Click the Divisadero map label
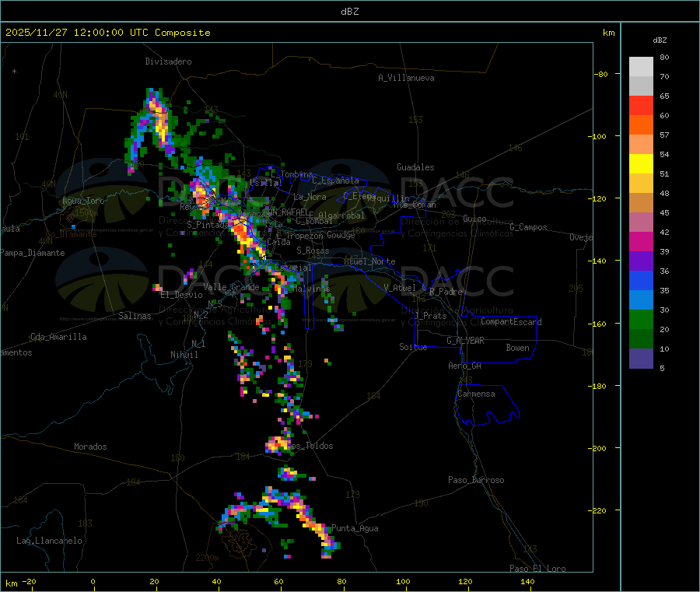This screenshot has width=700, height=592. [x=168, y=61]
